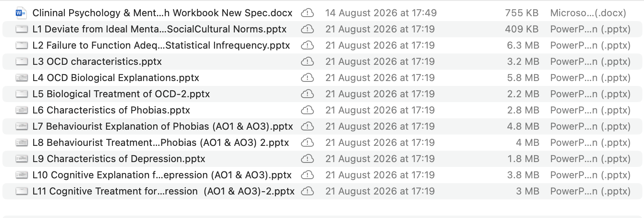Click the file icon of L1 Deviate from Ideal Mental
The height and width of the screenshot is (218, 644).
tap(21, 29)
